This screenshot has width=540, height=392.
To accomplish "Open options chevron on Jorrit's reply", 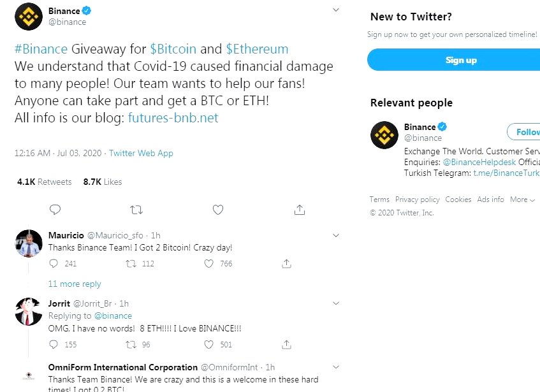I will click(x=336, y=303).
